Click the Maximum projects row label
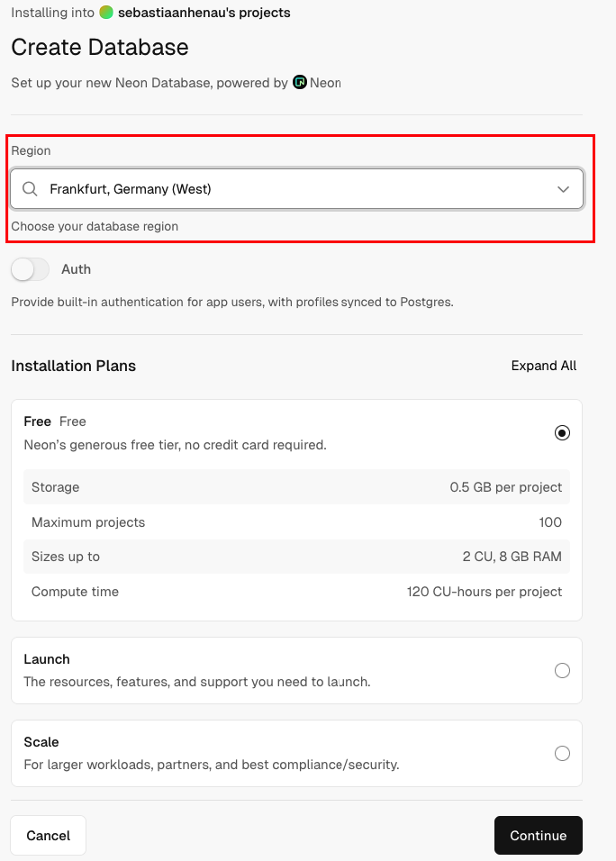This screenshot has height=861, width=616. pos(88,522)
